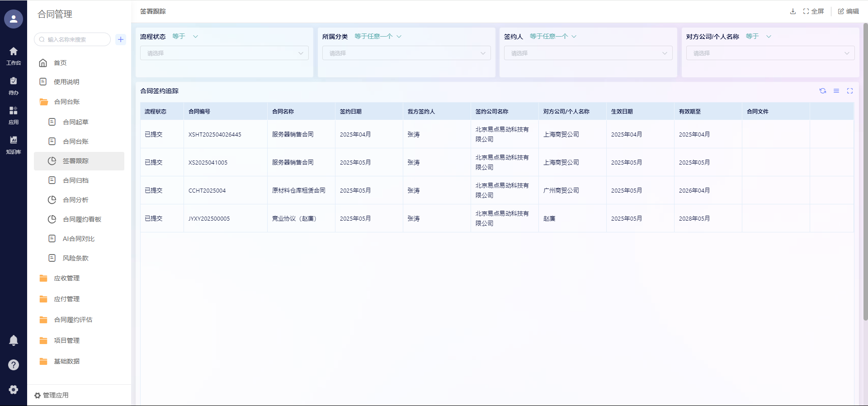Open the list menu icon in table header
This screenshot has width=868, height=406.
click(x=836, y=91)
